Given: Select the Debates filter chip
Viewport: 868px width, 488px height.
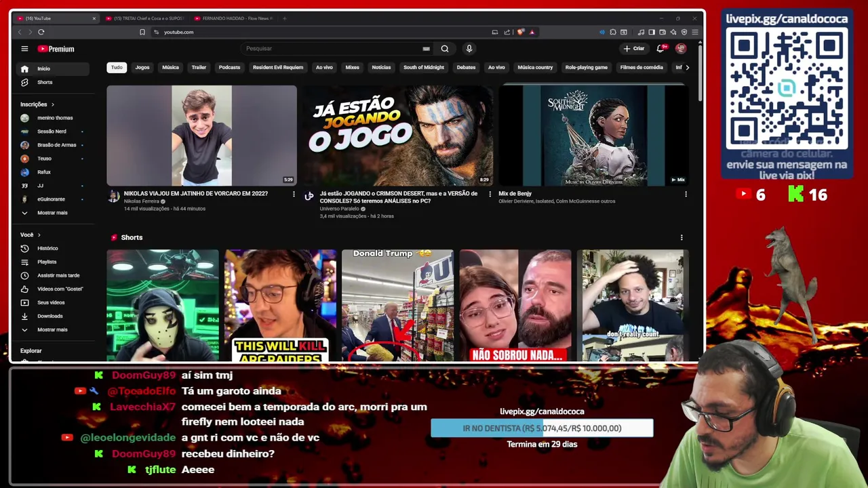Looking at the screenshot, I should tap(466, 67).
